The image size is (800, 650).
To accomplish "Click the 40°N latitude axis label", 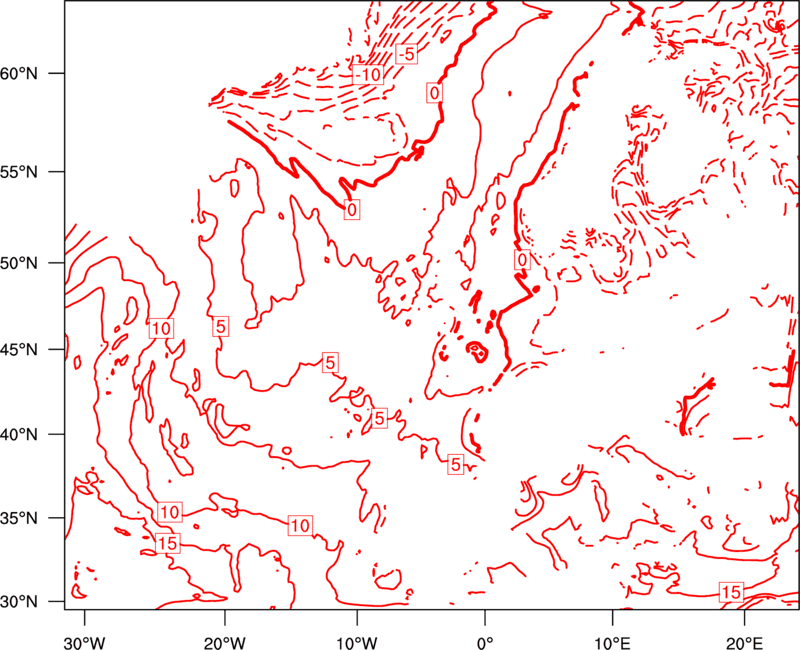I will 19,435.
